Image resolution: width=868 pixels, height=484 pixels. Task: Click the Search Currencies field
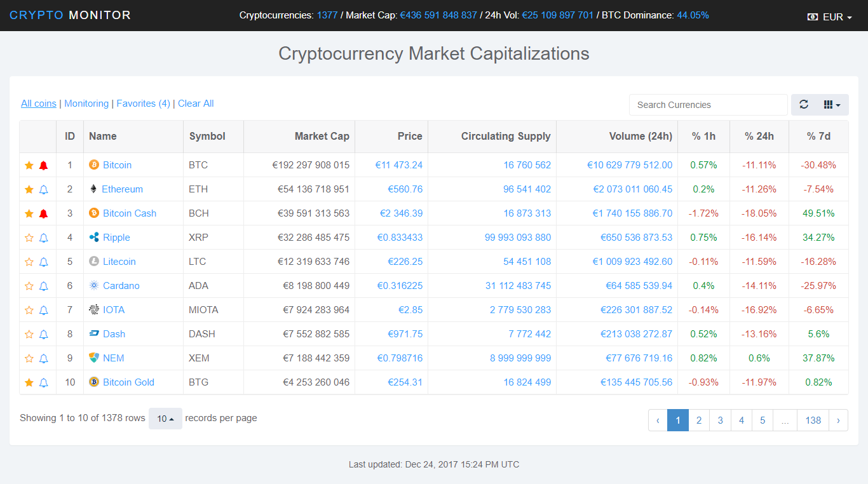click(x=709, y=105)
